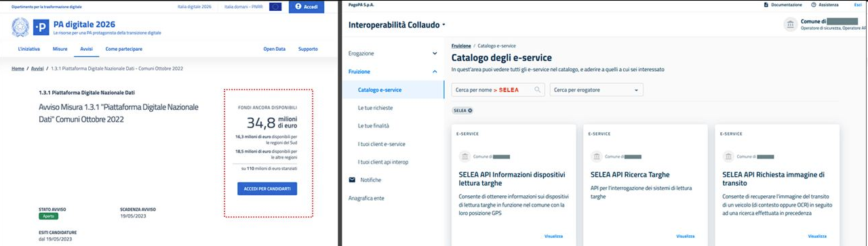The width and height of the screenshot is (868, 246).
Task: Click the Comune institution icon in header
Action: pyautogui.click(x=790, y=24)
